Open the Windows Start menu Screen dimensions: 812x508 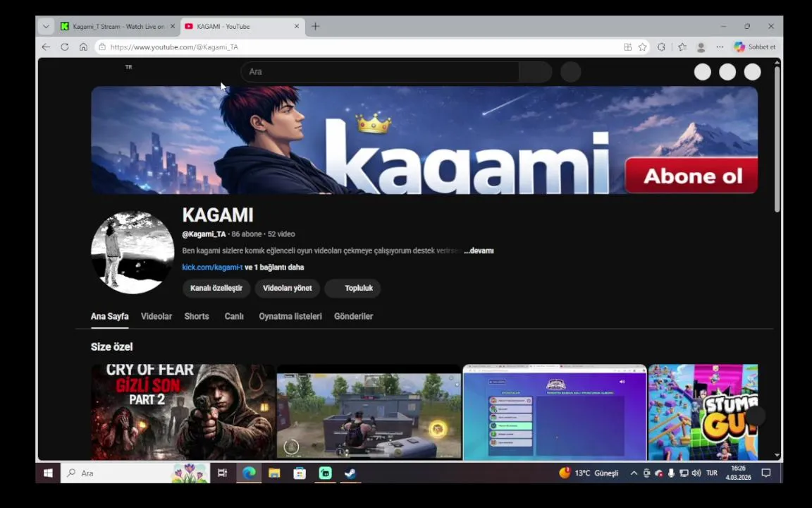click(x=48, y=473)
